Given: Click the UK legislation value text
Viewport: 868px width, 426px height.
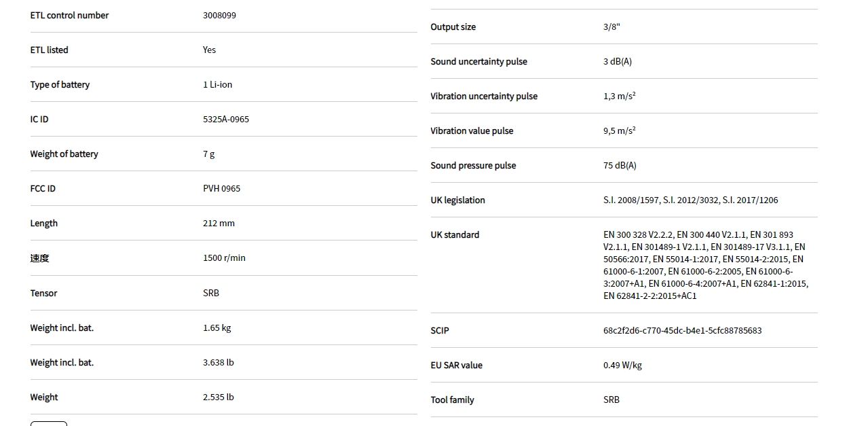Looking at the screenshot, I should (x=690, y=200).
